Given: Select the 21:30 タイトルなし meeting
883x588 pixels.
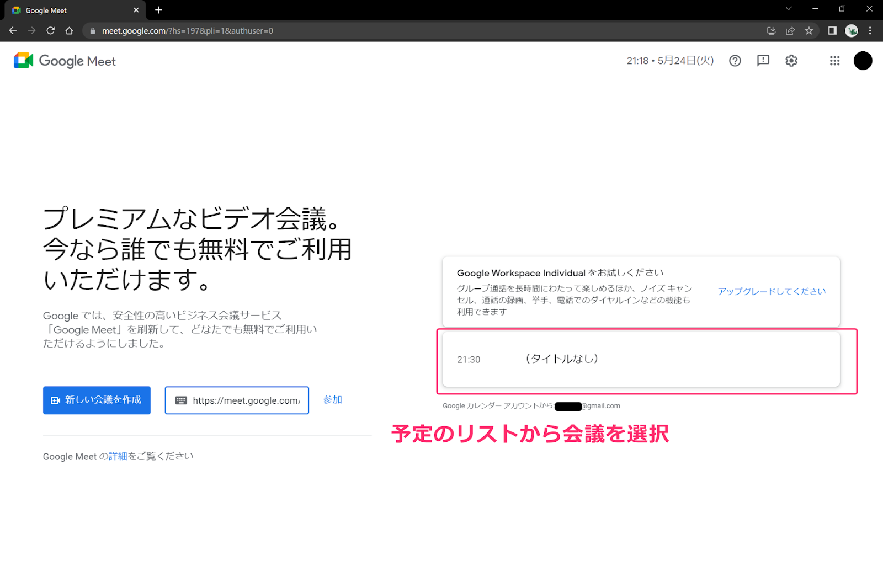Looking at the screenshot, I should coord(641,359).
